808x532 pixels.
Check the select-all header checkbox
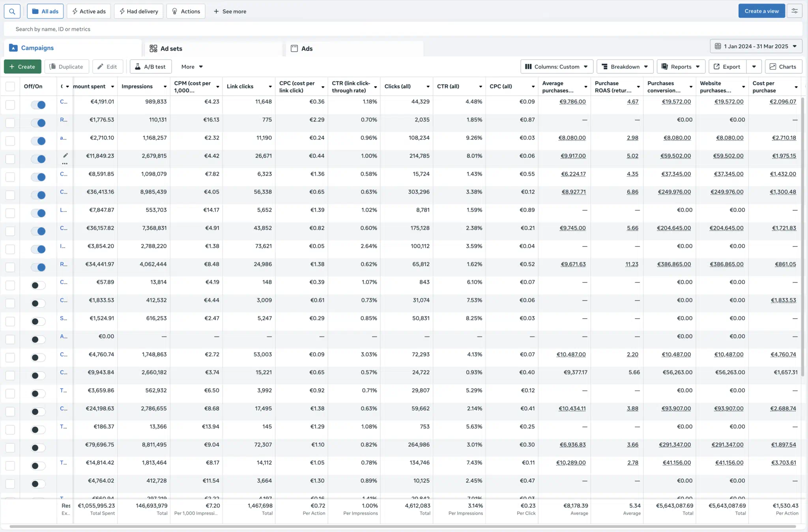pyautogui.click(x=10, y=86)
